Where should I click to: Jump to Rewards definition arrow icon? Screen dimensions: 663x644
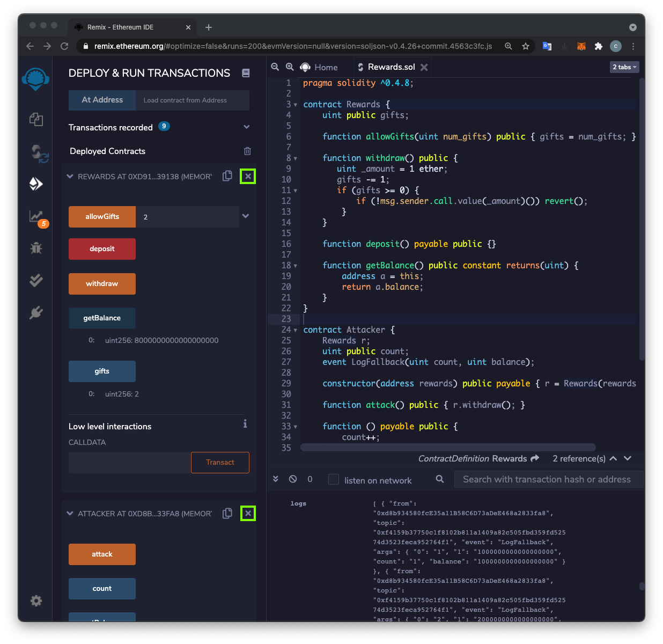point(535,458)
